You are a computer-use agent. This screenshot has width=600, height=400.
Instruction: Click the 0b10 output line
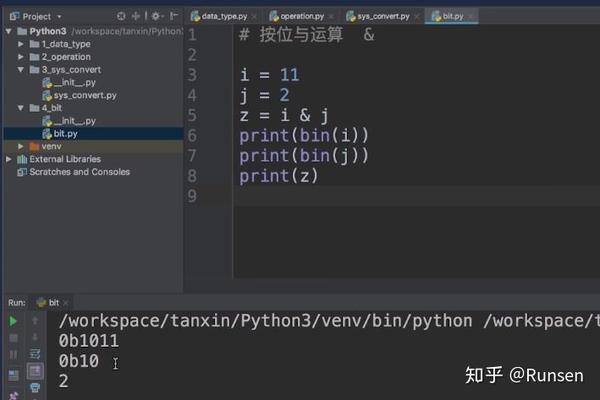78,361
